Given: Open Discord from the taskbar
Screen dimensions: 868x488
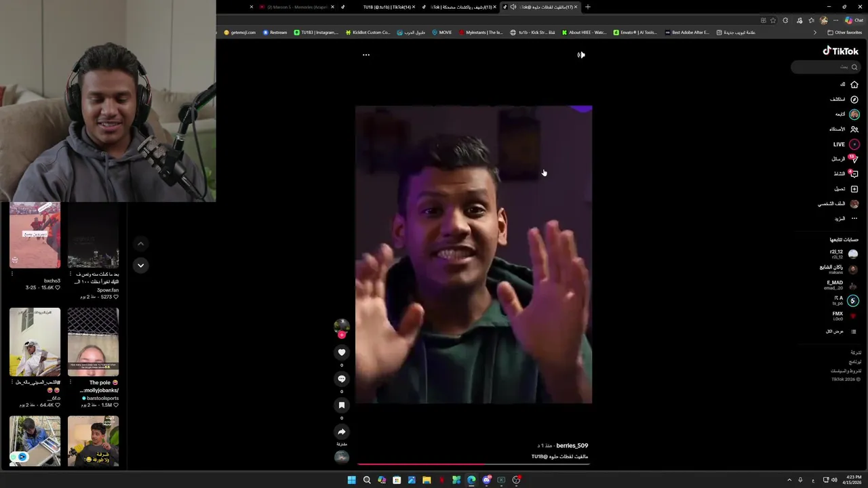Looking at the screenshot, I should click(x=486, y=480).
